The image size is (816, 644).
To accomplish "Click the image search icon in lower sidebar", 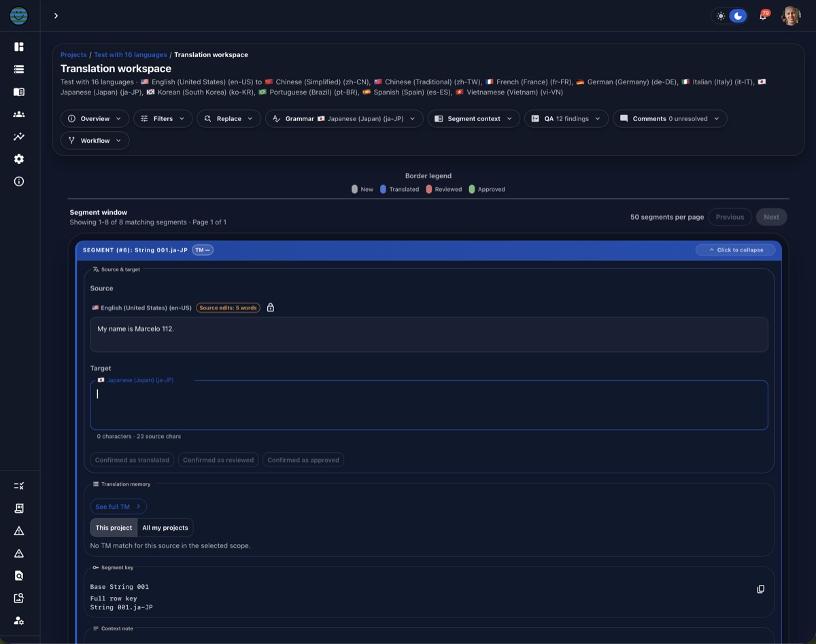I will coord(19,598).
